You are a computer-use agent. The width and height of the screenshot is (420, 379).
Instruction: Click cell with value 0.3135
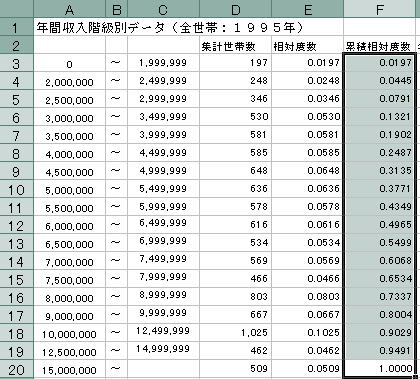pos(380,171)
